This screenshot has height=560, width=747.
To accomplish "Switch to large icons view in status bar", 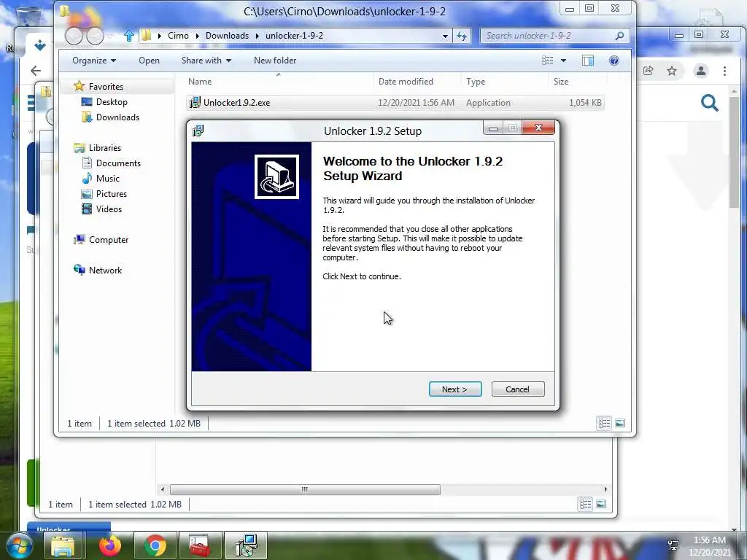I will [x=620, y=423].
